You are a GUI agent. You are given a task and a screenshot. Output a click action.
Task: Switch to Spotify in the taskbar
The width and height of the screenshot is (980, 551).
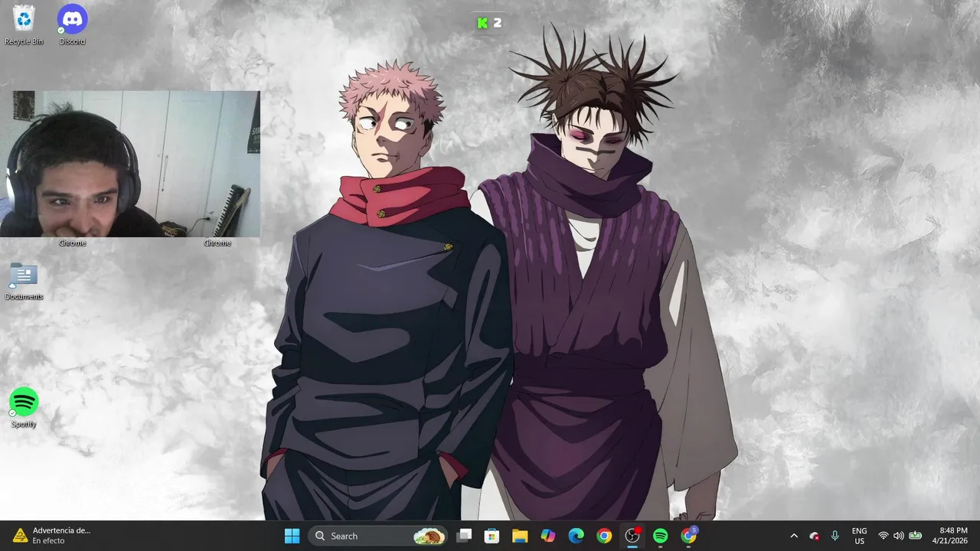[x=661, y=536]
